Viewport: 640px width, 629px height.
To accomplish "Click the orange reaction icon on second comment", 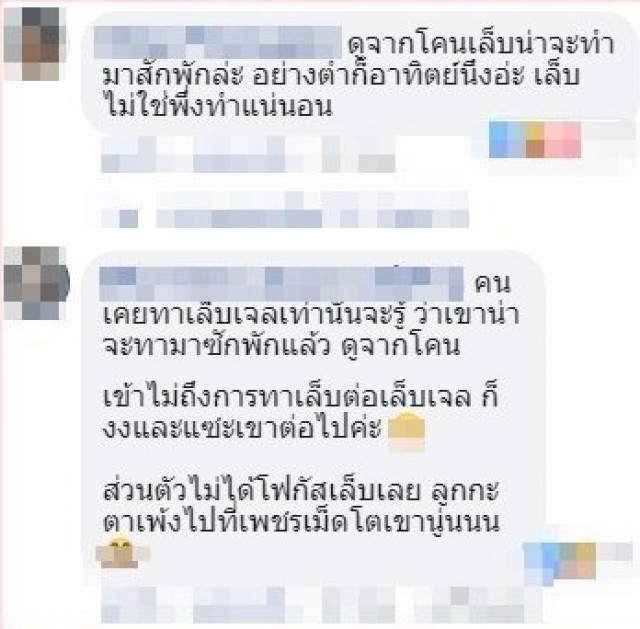I will click(578, 561).
